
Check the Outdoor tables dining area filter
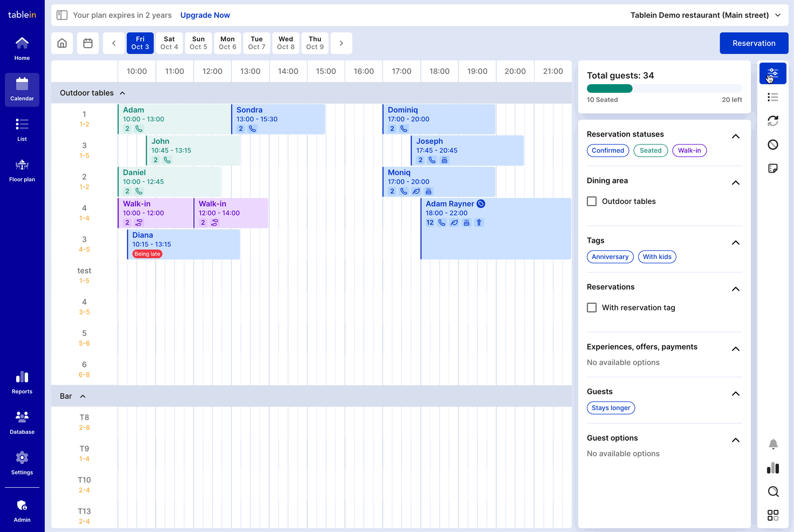(591, 201)
